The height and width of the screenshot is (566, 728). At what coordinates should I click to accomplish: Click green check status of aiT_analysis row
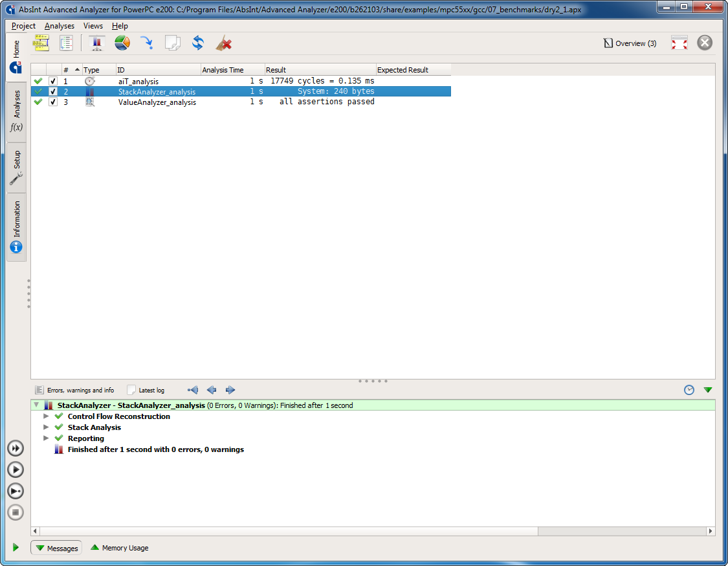pyautogui.click(x=38, y=81)
